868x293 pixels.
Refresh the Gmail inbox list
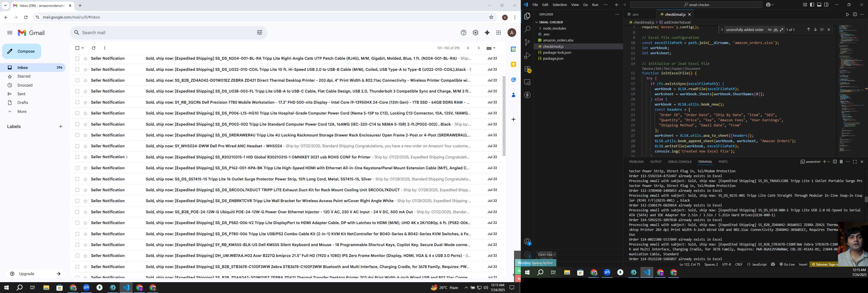pos(94,48)
